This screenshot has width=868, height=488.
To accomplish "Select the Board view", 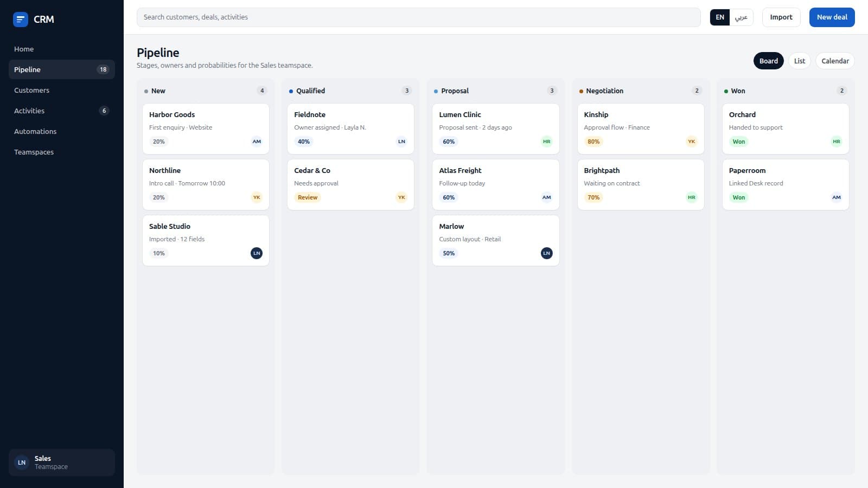I will tap(768, 61).
